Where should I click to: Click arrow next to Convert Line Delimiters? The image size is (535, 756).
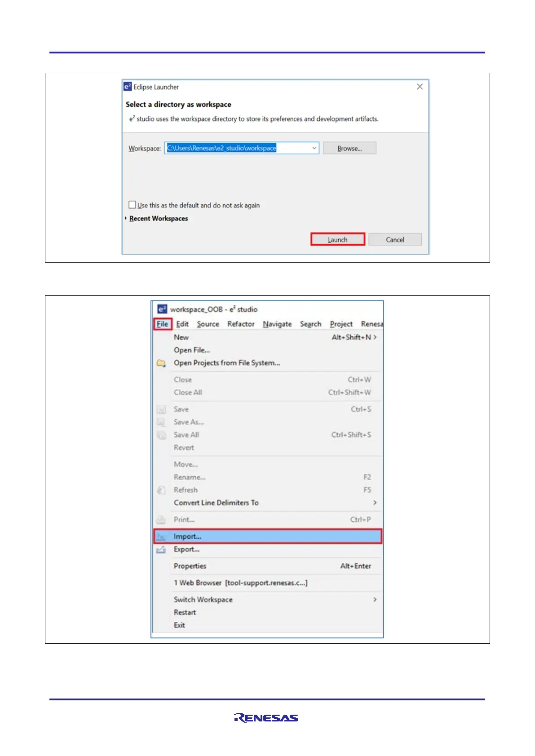click(375, 503)
